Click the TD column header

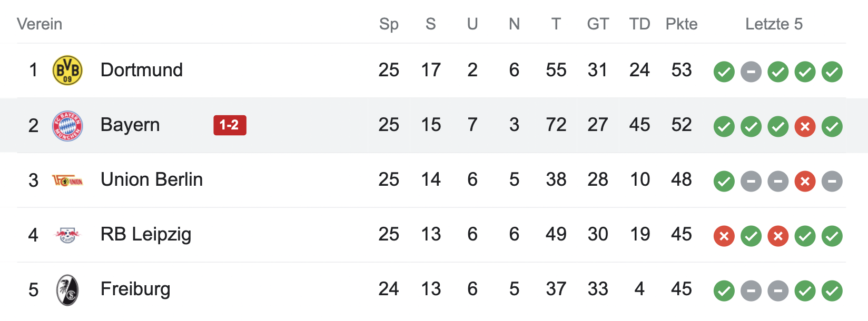(x=639, y=24)
